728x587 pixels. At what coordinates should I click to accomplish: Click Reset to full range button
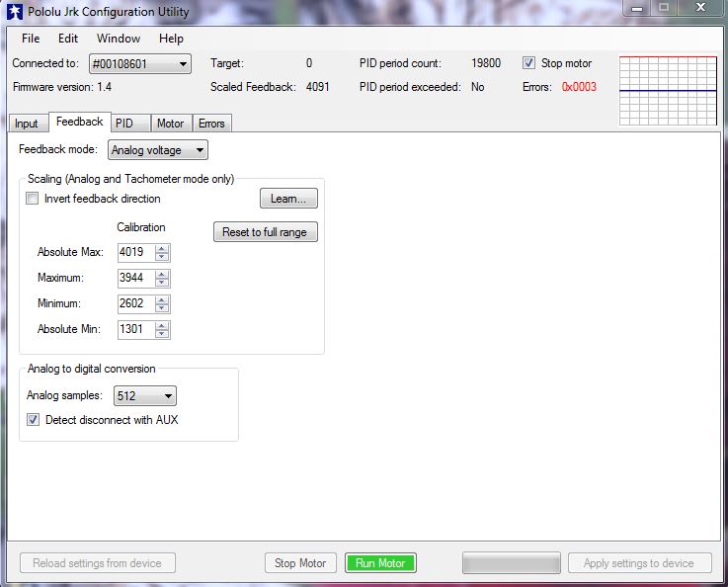click(x=266, y=231)
